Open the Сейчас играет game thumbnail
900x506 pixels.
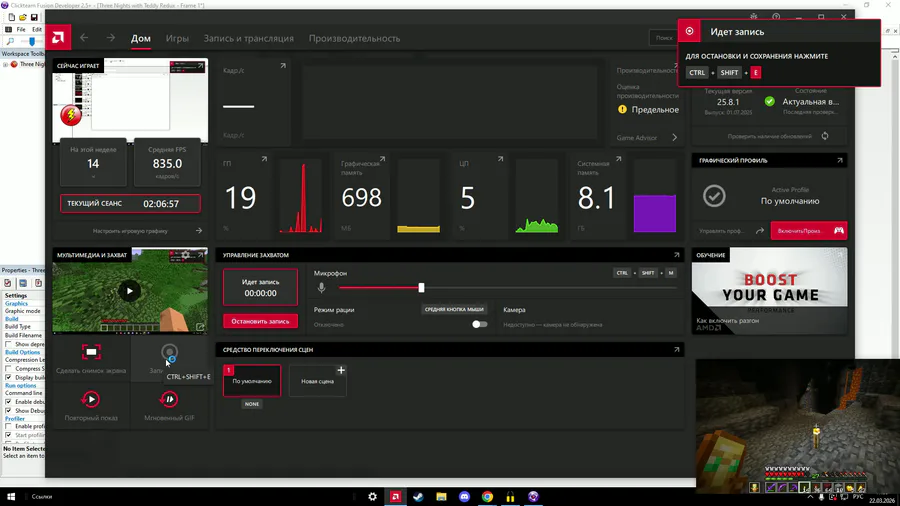tap(130, 101)
